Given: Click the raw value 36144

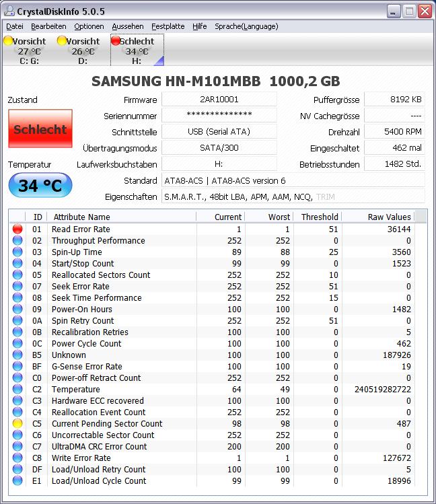Looking at the screenshot, I should point(399,229).
